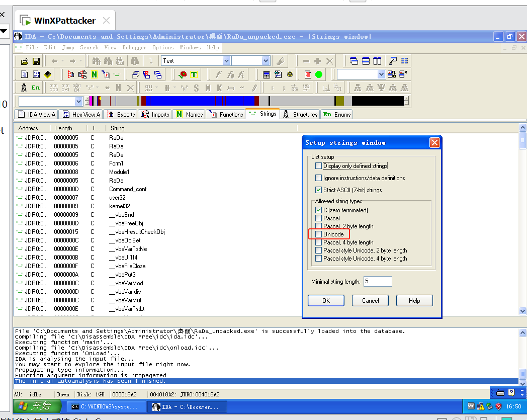Click the Windows Start button
The image size is (527, 420).
(37, 406)
